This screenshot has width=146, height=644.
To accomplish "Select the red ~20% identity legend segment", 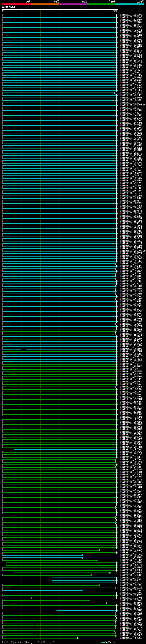I will [x=16, y=4].
